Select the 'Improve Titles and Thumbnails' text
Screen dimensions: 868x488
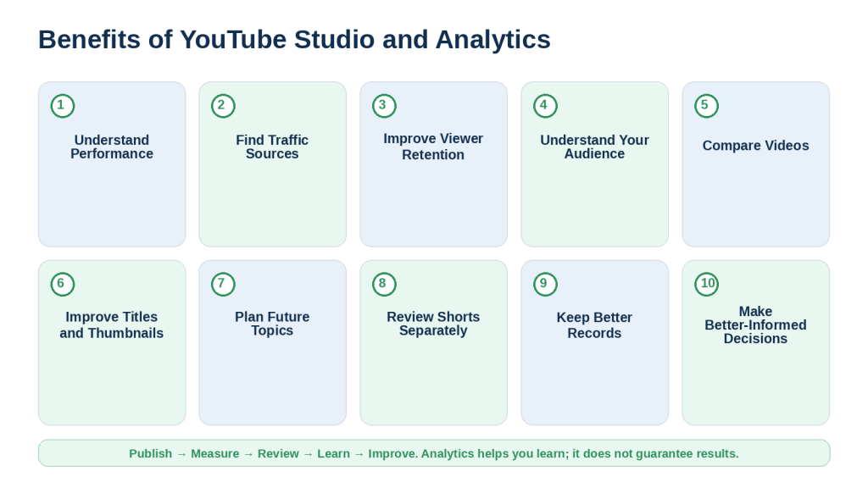[x=112, y=324]
